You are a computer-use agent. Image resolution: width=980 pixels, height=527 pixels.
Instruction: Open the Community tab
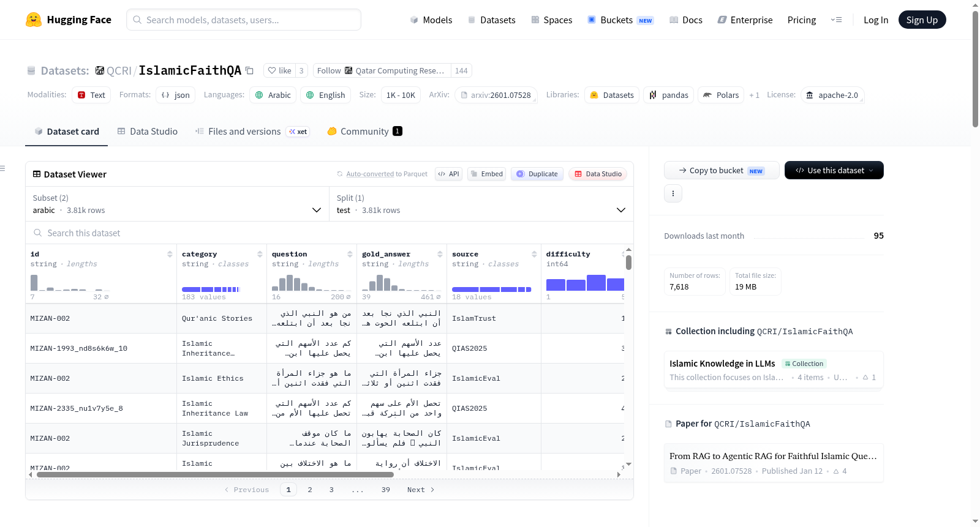click(365, 132)
